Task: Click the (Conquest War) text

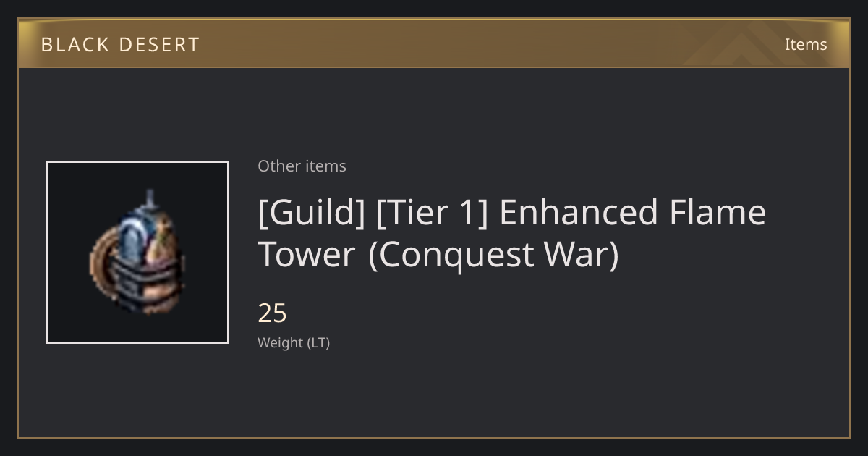Action: (494, 255)
